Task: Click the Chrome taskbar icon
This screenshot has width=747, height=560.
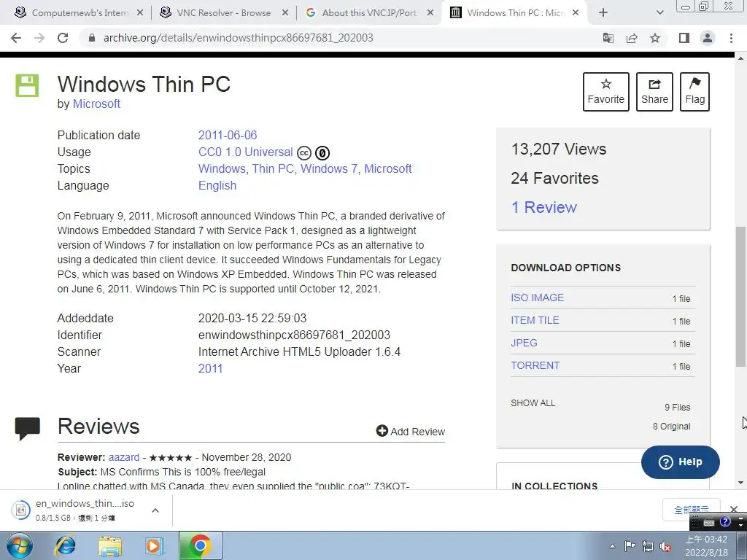Action: pyautogui.click(x=200, y=545)
